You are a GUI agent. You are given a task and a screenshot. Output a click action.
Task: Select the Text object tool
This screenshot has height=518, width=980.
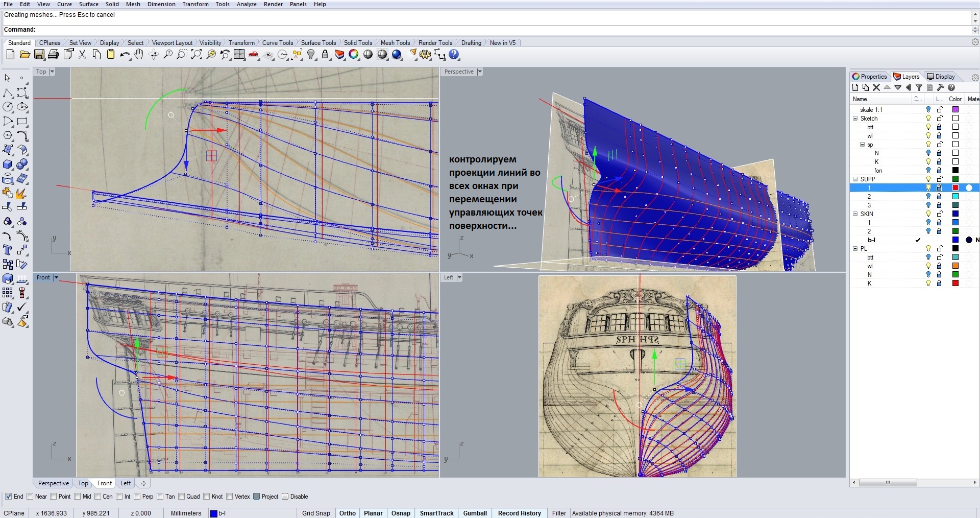point(8,250)
